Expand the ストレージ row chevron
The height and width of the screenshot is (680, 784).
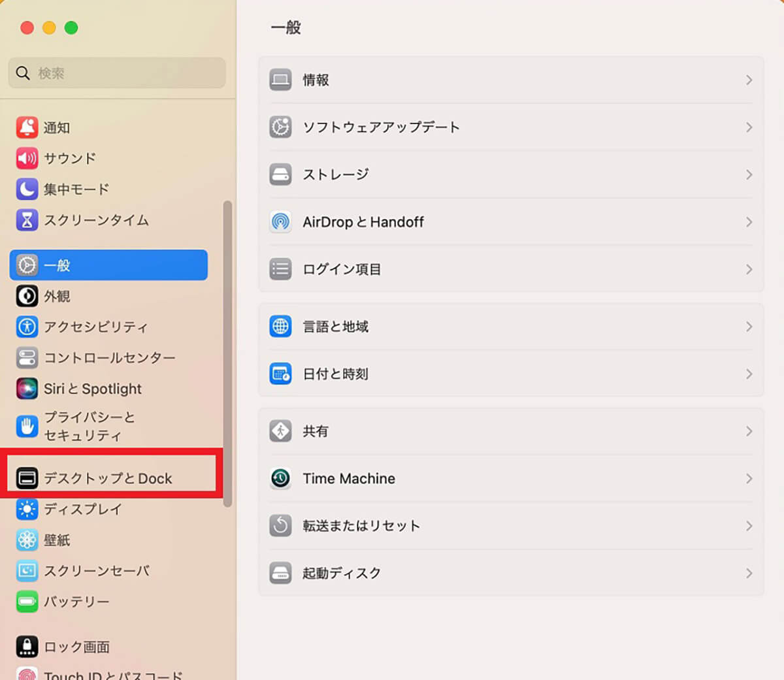[x=749, y=174]
